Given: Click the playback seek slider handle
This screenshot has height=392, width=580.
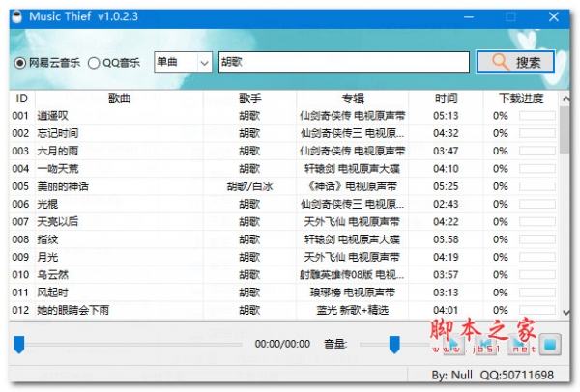Looking at the screenshot, I should [x=19, y=345].
